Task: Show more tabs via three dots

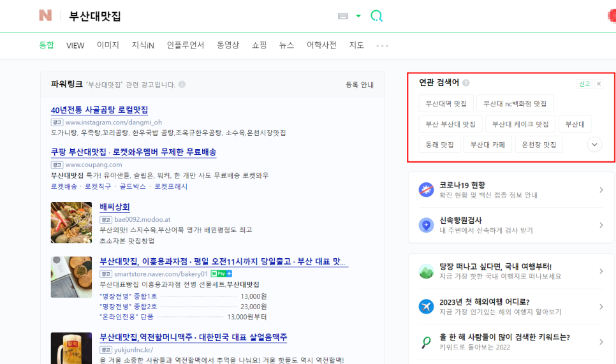Action: (382, 46)
